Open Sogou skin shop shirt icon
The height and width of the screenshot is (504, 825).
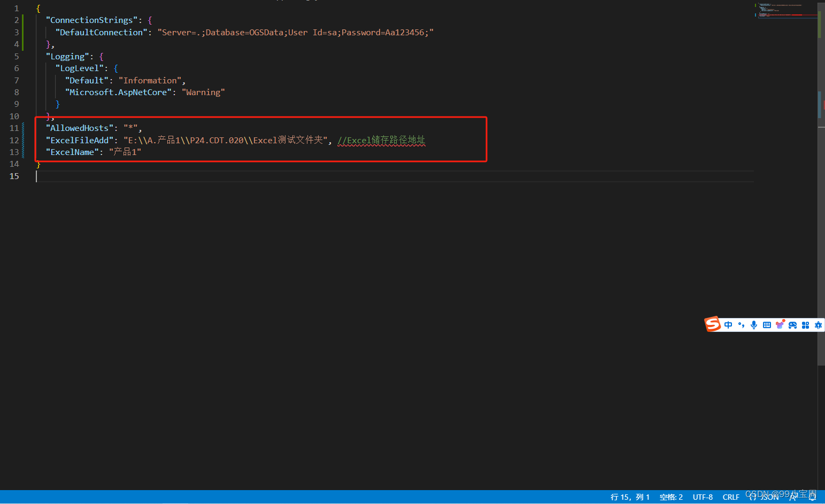(x=780, y=324)
